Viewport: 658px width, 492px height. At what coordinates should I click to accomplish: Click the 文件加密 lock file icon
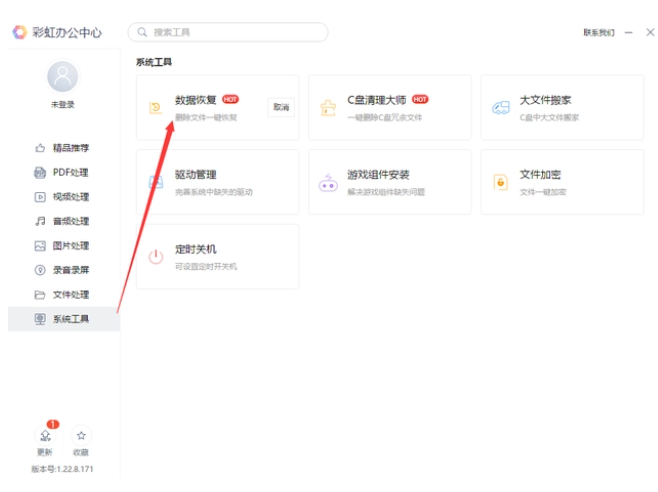[501, 182]
